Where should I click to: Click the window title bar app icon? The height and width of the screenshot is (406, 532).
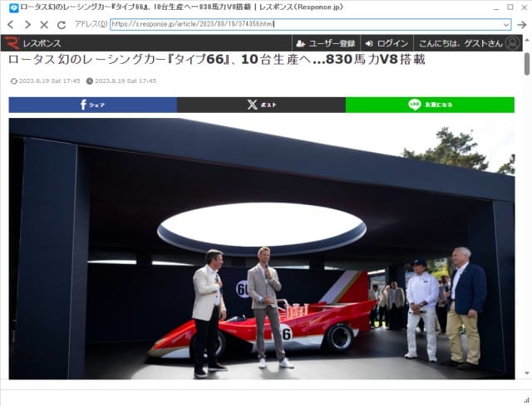point(13,7)
